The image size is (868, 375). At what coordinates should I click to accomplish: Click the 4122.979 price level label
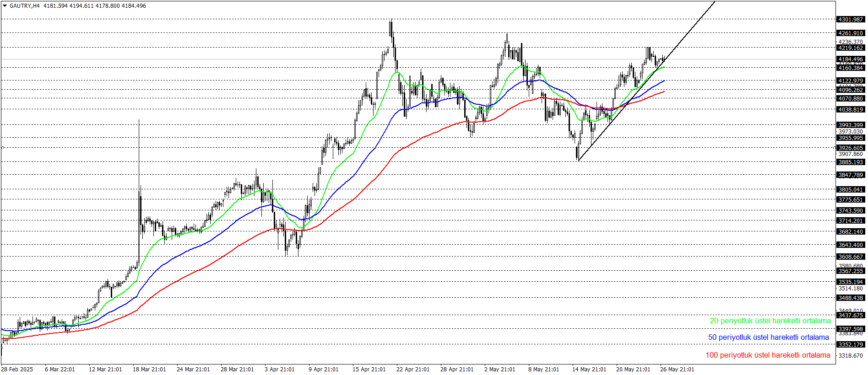click(851, 81)
